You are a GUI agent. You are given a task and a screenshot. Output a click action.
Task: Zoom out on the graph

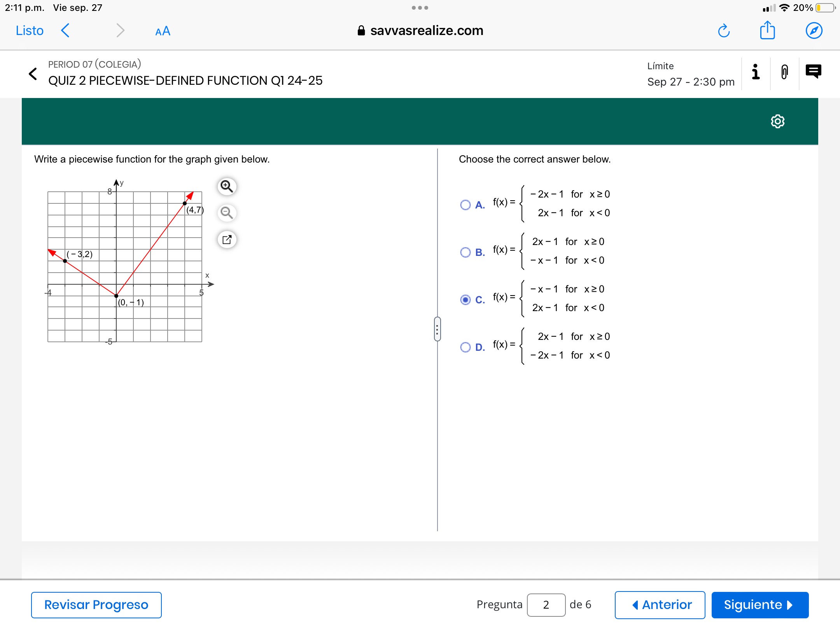pos(227,213)
